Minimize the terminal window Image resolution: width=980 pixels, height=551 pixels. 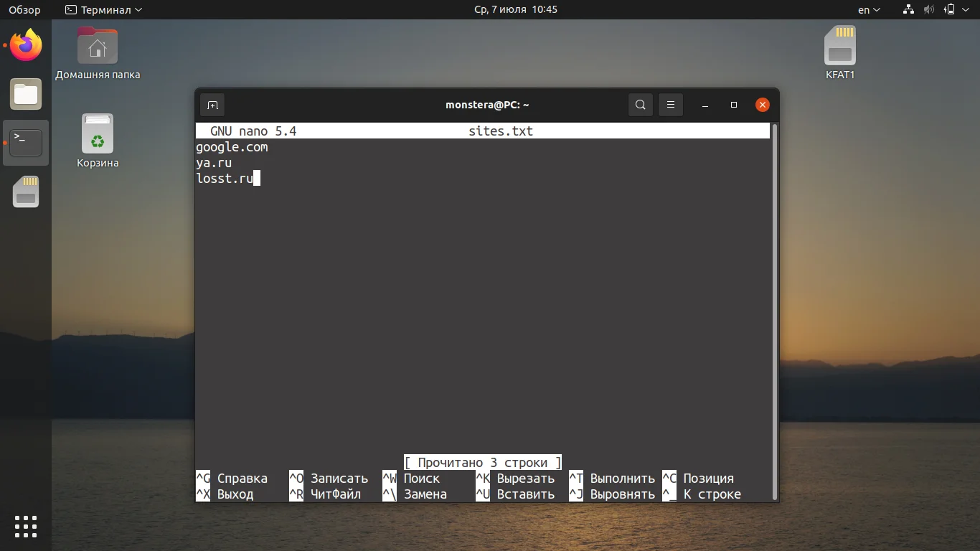pos(705,105)
